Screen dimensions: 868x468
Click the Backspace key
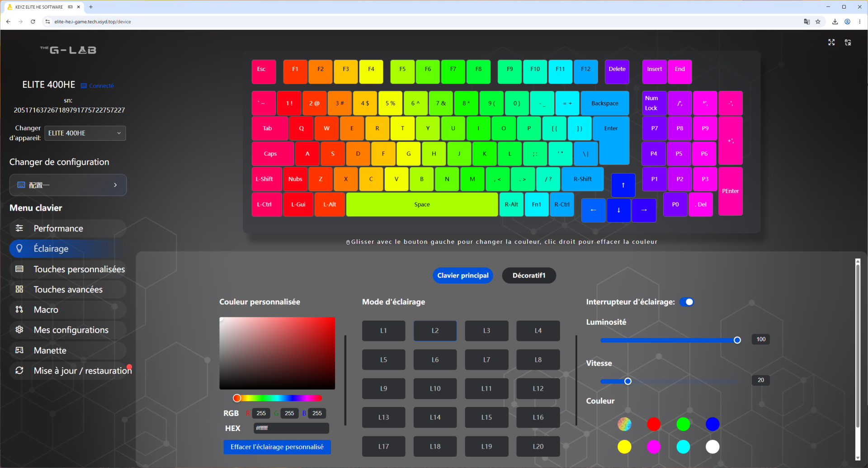604,103
